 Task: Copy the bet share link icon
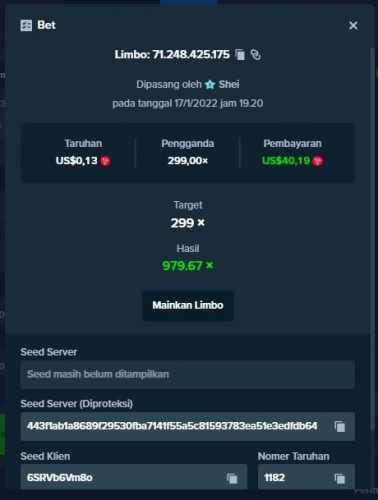[x=255, y=55]
